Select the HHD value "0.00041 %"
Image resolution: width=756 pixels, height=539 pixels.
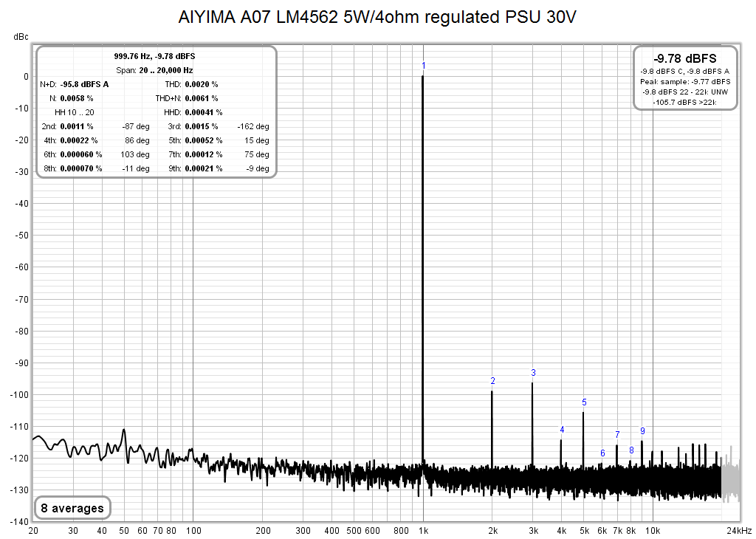click(204, 112)
